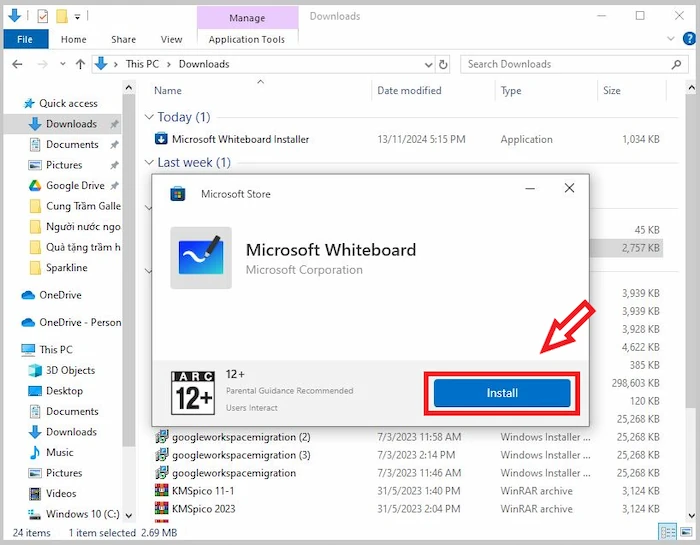Image resolution: width=700 pixels, height=545 pixels.
Task: Select googleworkspacemigration (2) file
Action: (x=241, y=437)
